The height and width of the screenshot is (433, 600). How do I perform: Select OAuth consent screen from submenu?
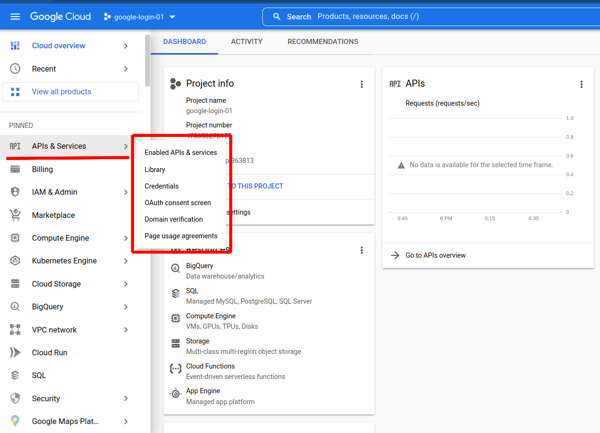click(x=178, y=203)
